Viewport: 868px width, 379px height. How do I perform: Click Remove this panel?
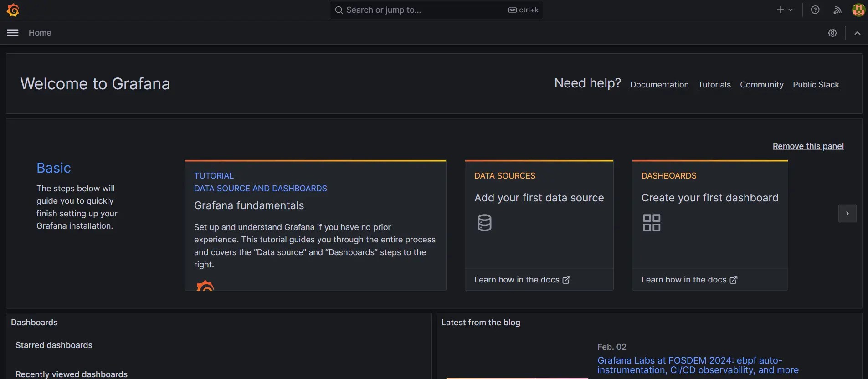pos(808,146)
